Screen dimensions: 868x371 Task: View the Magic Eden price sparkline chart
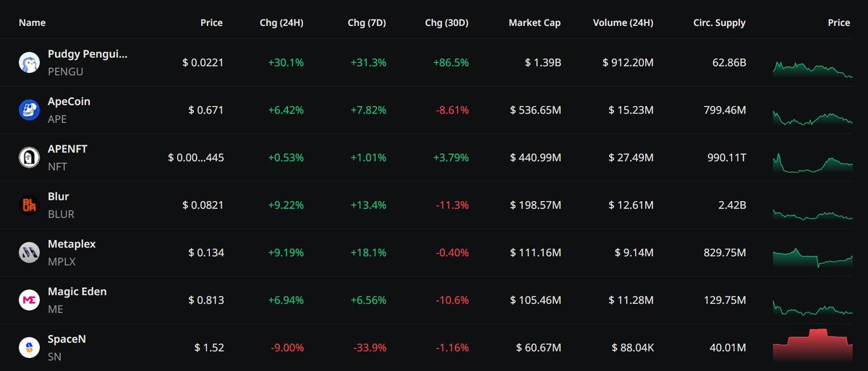click(x=812, y=307)
